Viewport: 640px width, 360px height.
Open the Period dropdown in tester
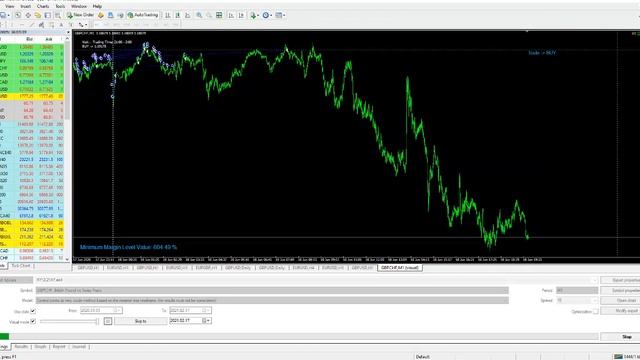(x=577, y=290)
